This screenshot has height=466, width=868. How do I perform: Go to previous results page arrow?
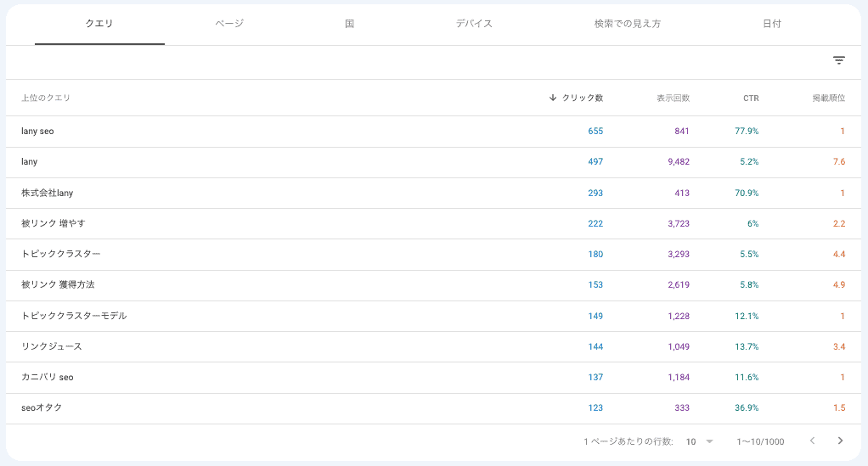coord(812,441)
